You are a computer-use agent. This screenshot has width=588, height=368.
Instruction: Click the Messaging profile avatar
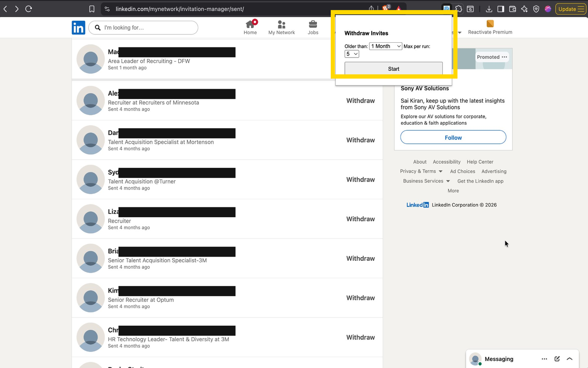(476, 359)
